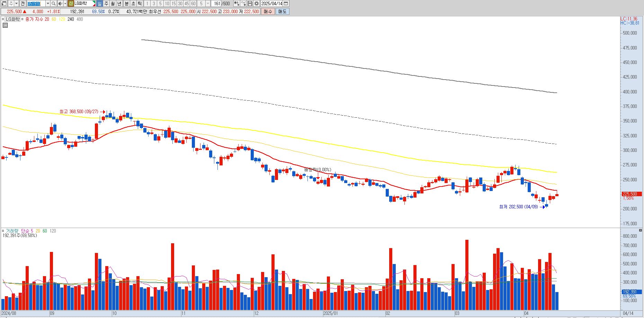Image resolution: width=644 pixels, height=318 pixels.
Task: Open chart settings gear icon
Action: click(x=256, y=3)
